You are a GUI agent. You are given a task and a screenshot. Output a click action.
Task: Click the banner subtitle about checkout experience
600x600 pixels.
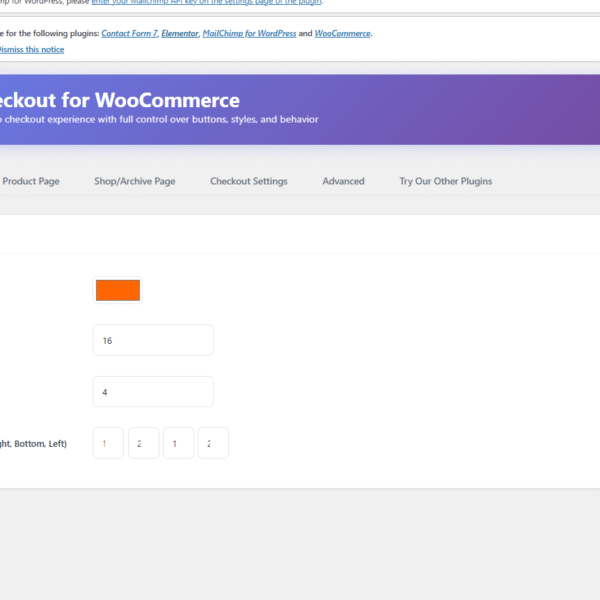[x=159, y=119]
